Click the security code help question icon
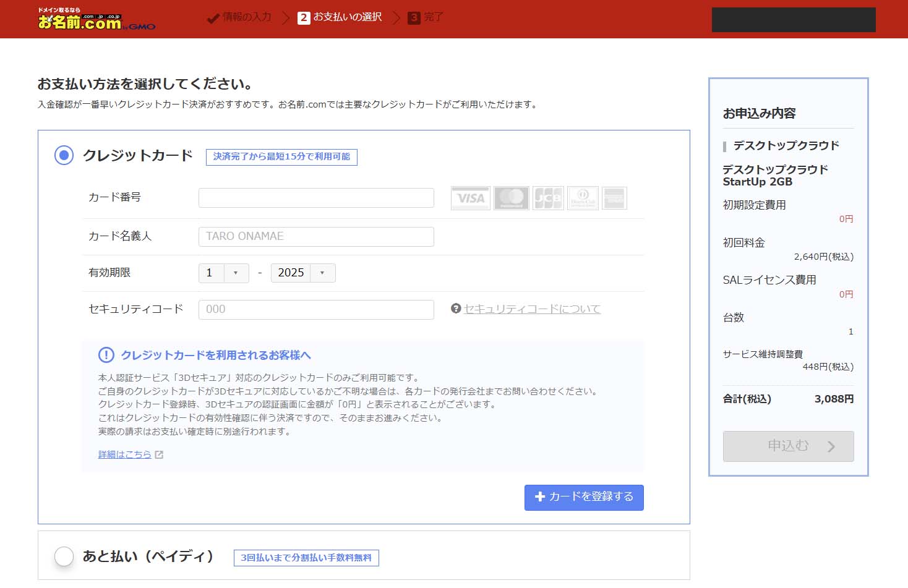 coord(456,309)
